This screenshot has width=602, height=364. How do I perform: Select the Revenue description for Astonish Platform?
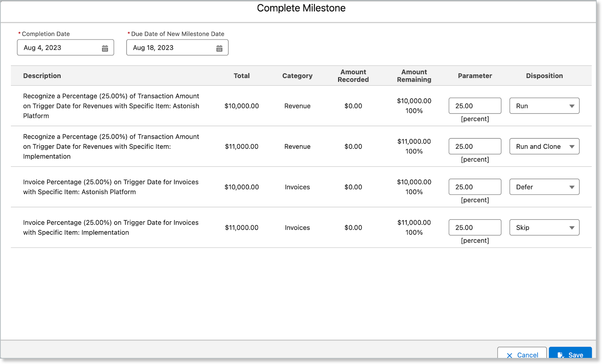[111, 106]
